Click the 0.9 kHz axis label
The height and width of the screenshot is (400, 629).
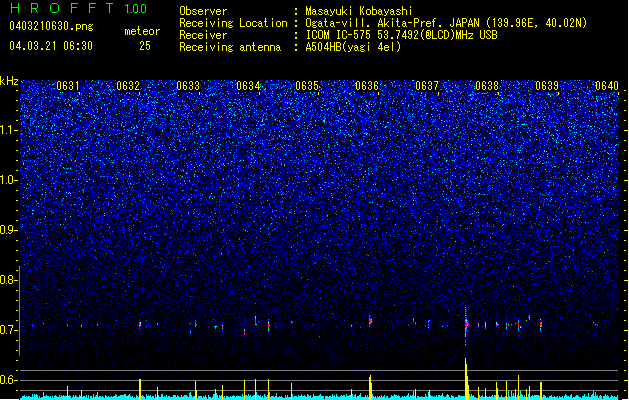[8, 230]
